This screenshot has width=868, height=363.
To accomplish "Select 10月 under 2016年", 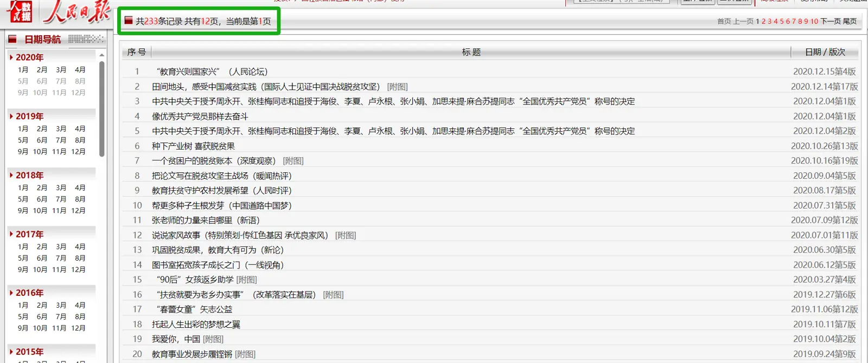I will click(x=40, y=328).
